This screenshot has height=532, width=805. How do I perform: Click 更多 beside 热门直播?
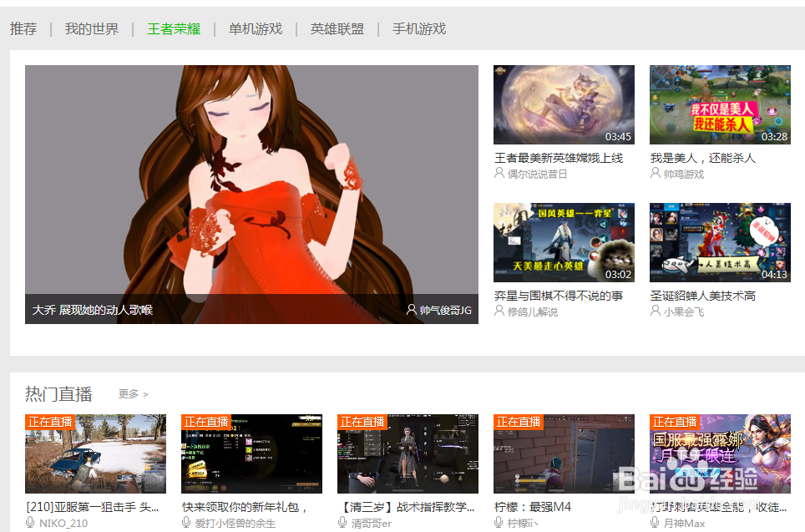click(x=133, y=394)
